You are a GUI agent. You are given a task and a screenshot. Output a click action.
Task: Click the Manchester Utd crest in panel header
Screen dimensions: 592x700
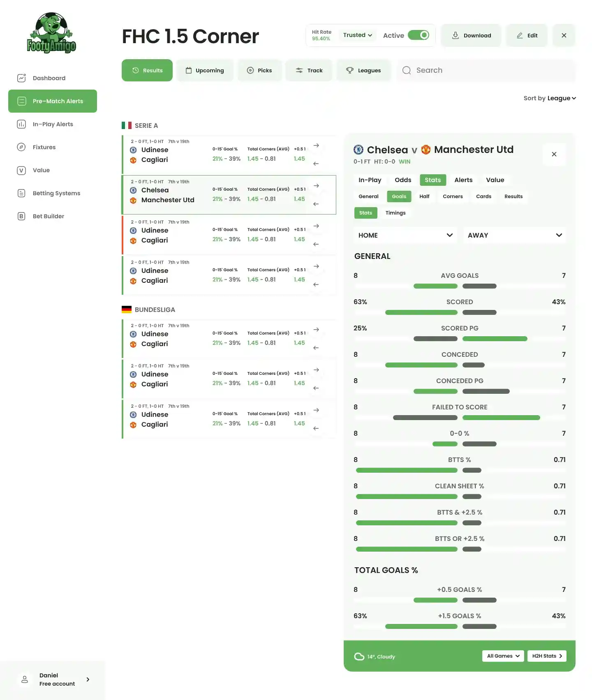tap(426, 150)
